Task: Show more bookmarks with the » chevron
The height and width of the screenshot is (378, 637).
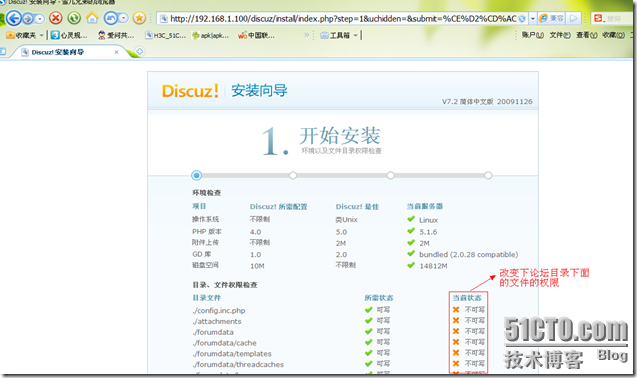Action: point(307,35)
